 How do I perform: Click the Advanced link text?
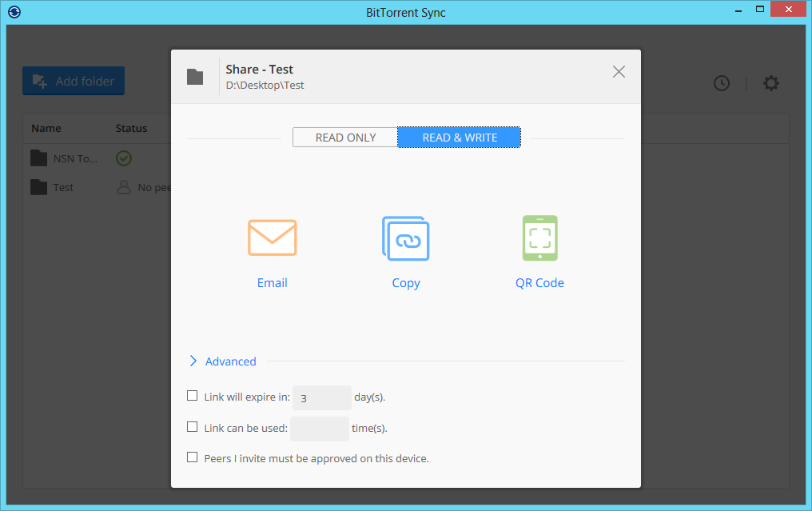point(230,361)
